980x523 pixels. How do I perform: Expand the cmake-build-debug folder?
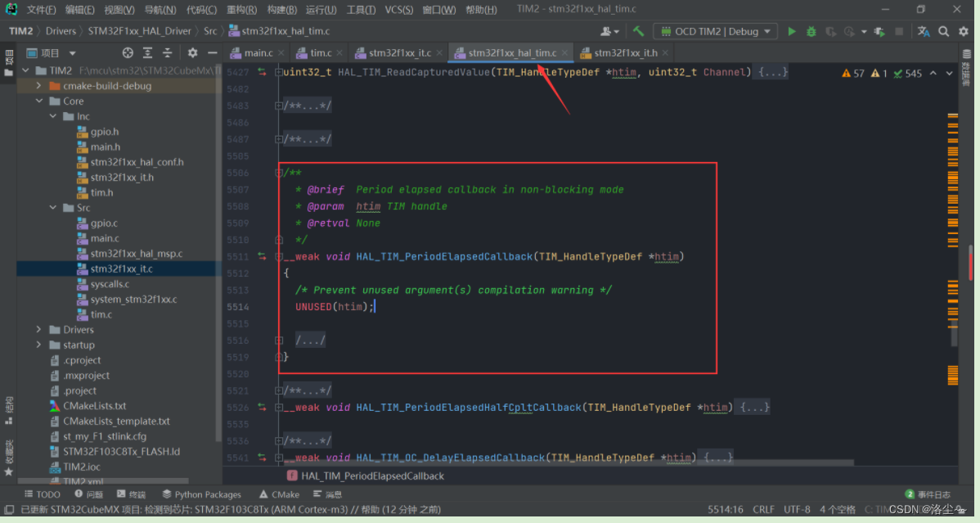[x=38, y=86]
